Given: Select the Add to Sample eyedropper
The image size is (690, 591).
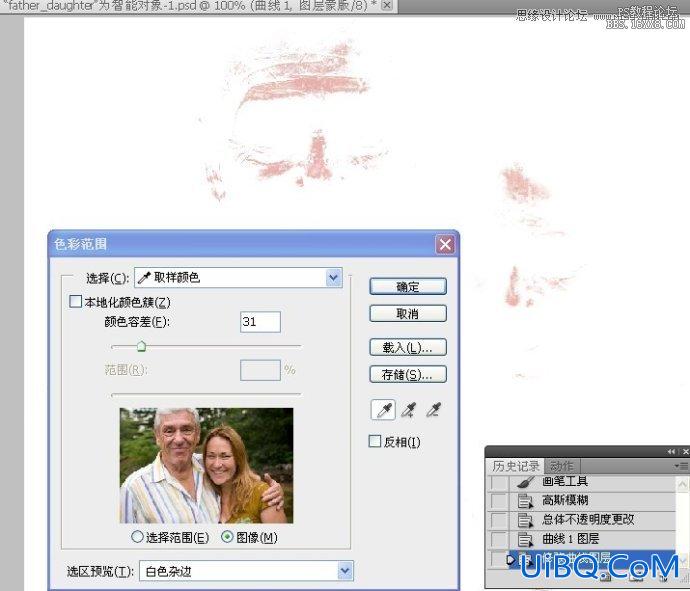Looking at the screenshot, I should pos(409,410).
